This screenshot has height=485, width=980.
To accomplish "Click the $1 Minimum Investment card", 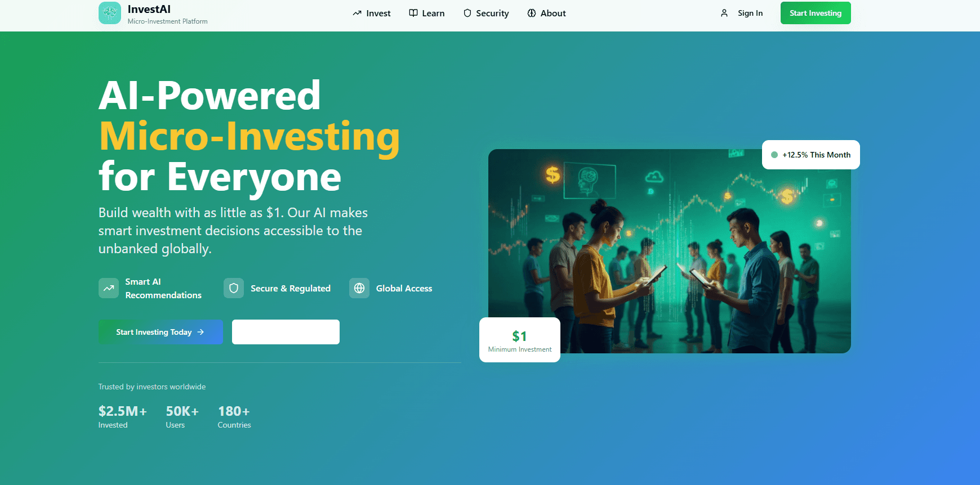I will 520,340.
